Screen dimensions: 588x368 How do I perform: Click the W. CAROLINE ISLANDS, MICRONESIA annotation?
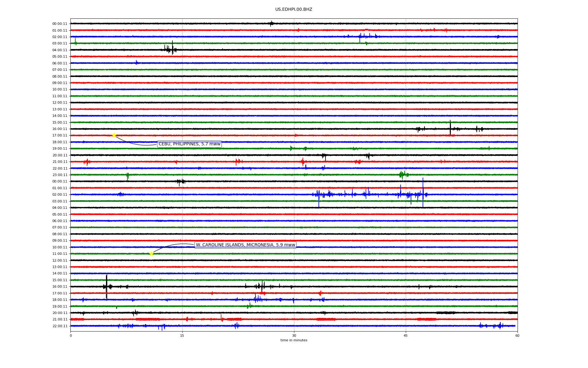245,245
